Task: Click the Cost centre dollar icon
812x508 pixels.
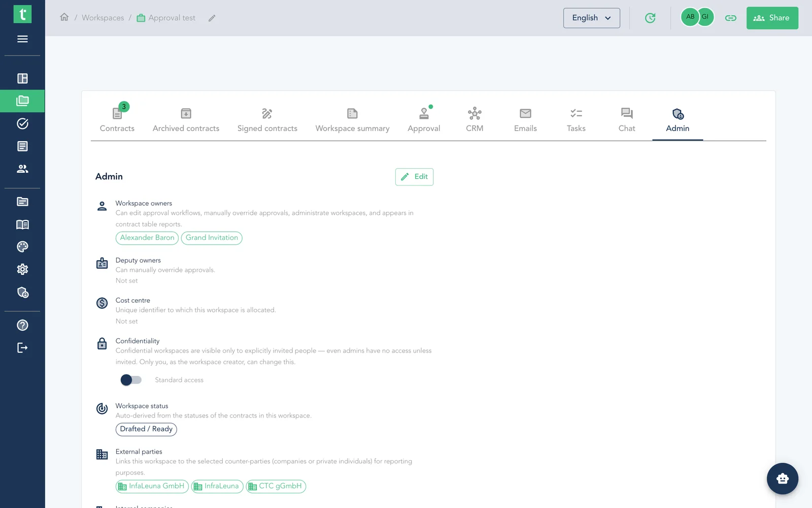Action: 102,303
